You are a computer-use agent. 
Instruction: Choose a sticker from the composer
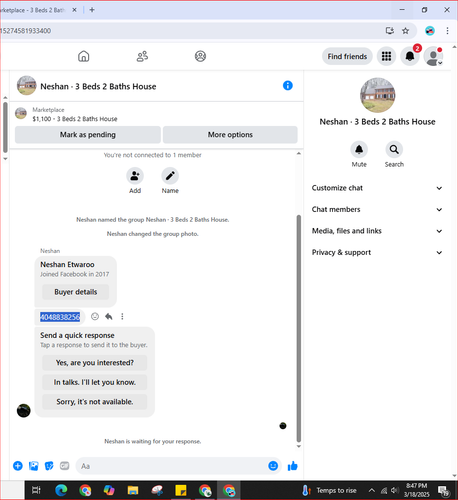(x=49, y=466)
